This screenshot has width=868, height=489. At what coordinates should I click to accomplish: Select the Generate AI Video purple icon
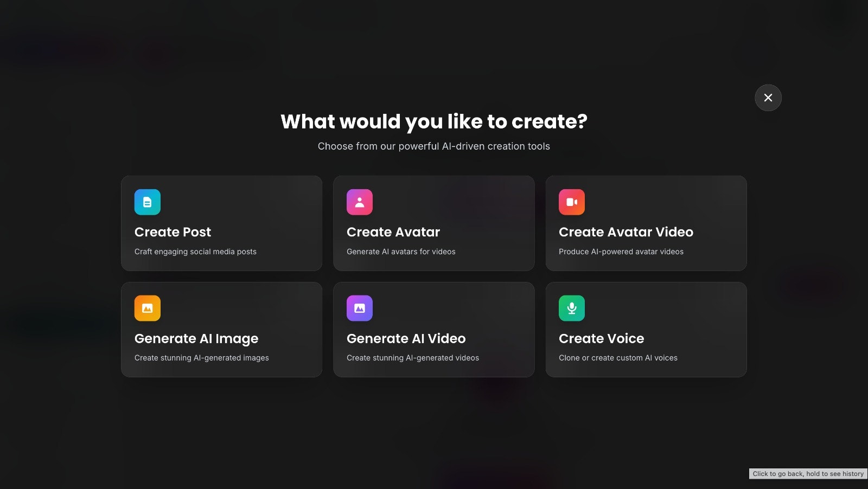pyautogui.click(x=359, y=307)
